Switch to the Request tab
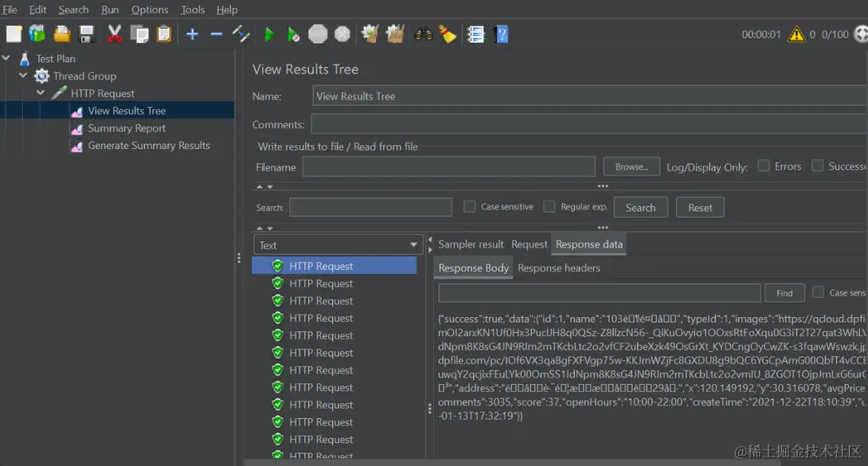The height and width of the screenshot is (466, 868). point(530,244)
